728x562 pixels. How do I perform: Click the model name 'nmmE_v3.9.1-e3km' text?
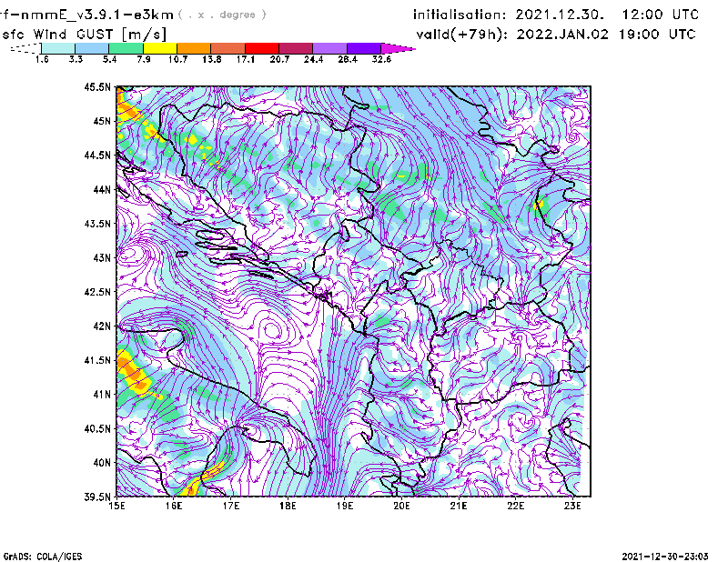(97, 15)
